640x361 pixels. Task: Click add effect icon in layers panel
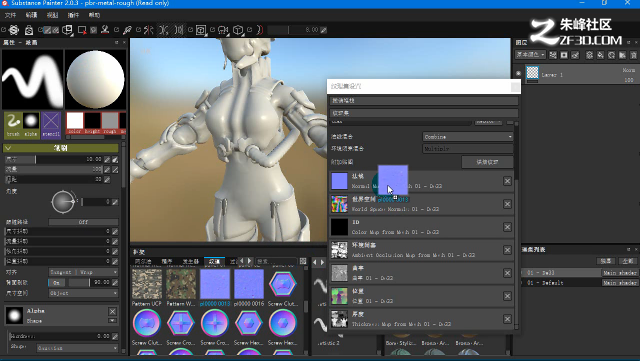tap(553, 55)
